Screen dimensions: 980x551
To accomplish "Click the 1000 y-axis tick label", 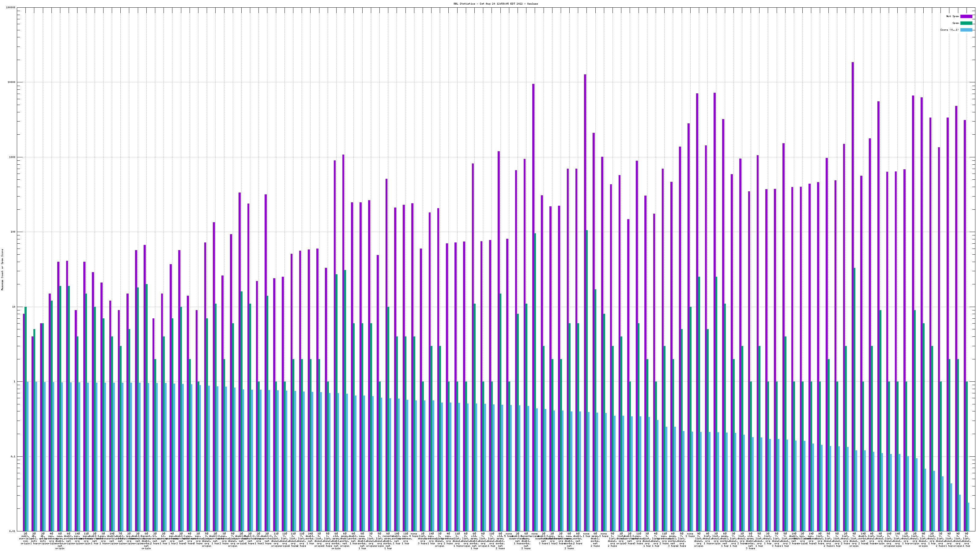I will (x=12, y=157).
